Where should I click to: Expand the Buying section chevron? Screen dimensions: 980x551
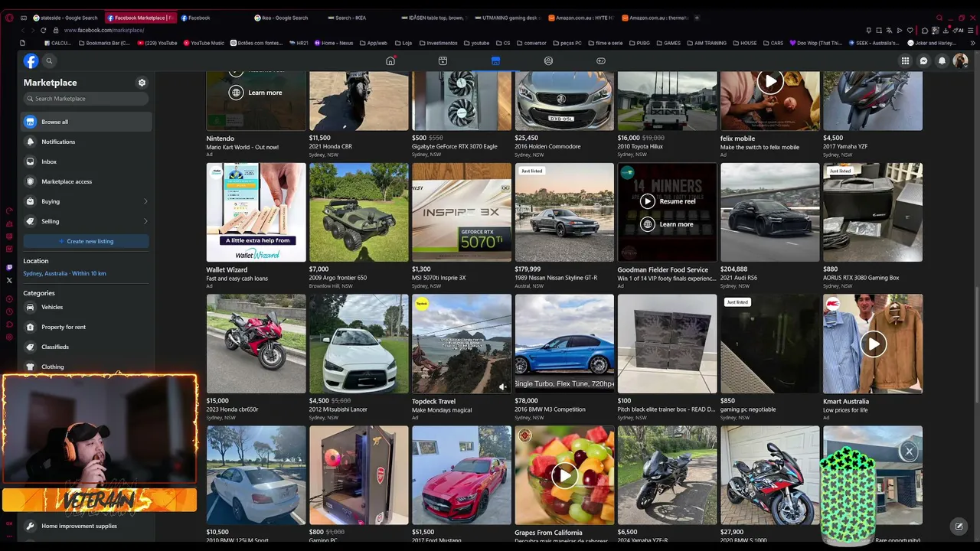click(x=145, y=201)
